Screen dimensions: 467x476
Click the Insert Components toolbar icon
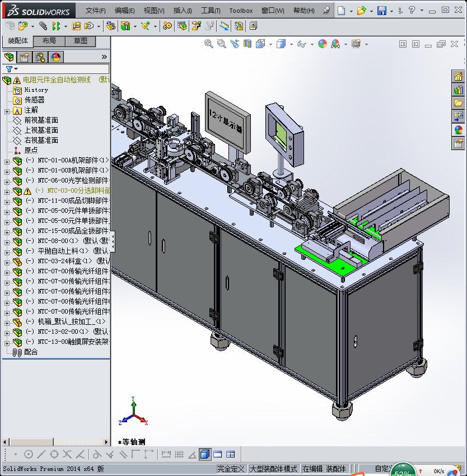tap(22, 26)
